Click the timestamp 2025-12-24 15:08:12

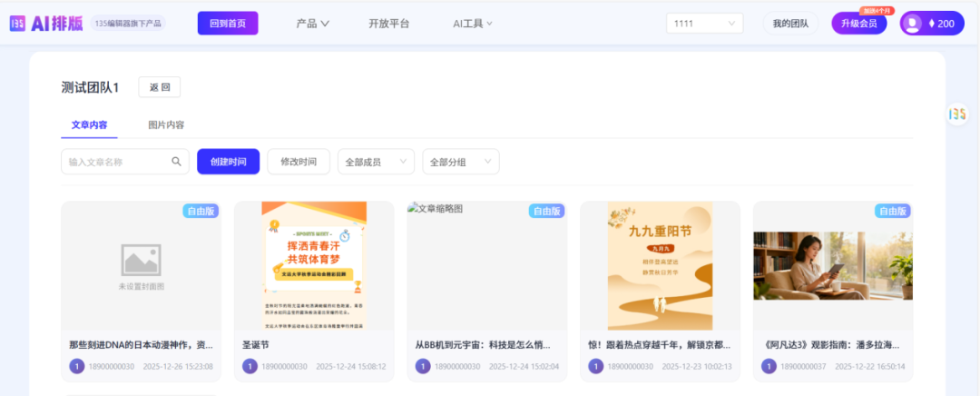[x=350, y=367]
